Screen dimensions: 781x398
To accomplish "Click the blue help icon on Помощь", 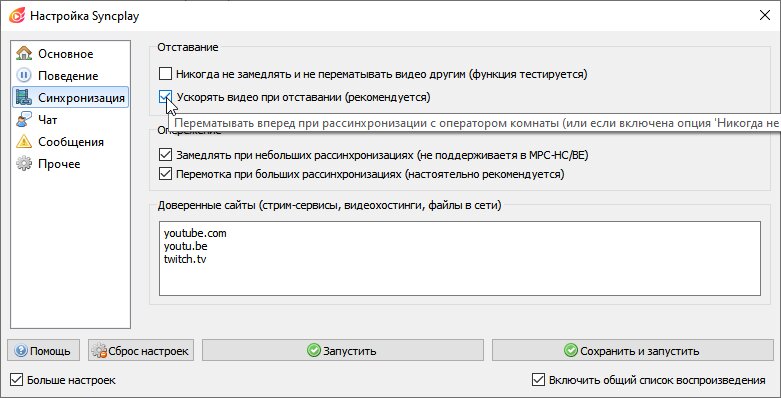I will [x=20, y=351].
